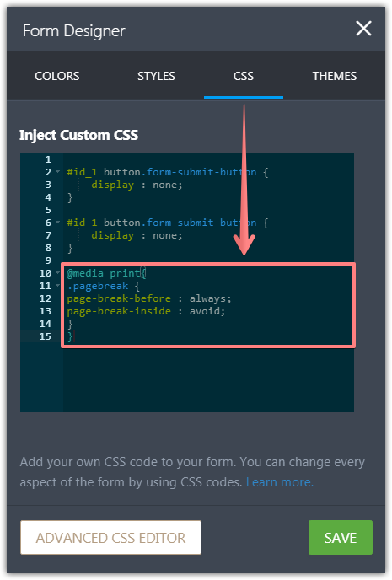Go to the THEMES tab

[335, 76]
